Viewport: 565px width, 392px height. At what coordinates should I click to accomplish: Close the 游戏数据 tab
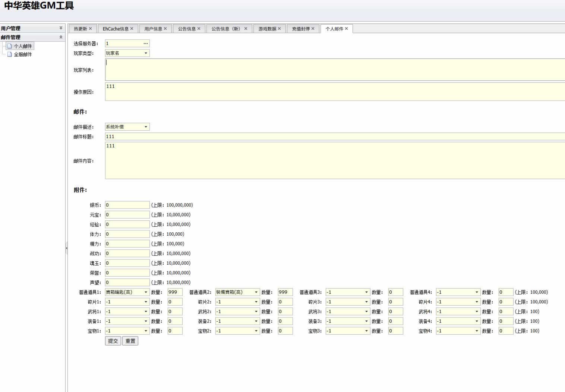pyautogui.click(x=279, y=29)
